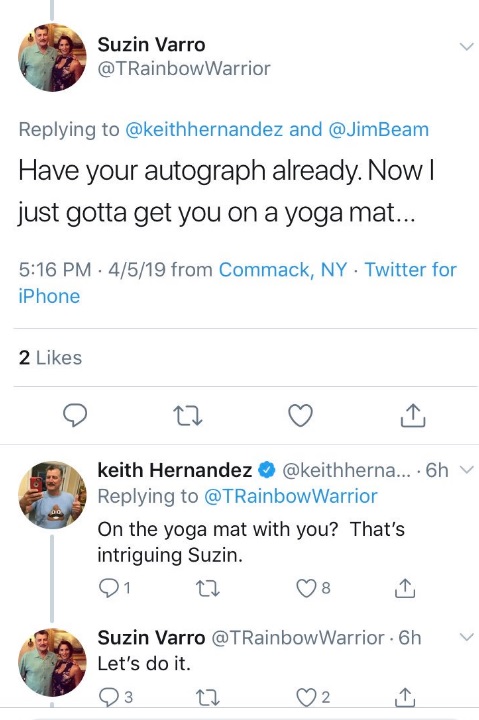Share the "Let's do it." tweet
Screen dimensions: 479x720
pyautogui.click(x=405, y=697)
